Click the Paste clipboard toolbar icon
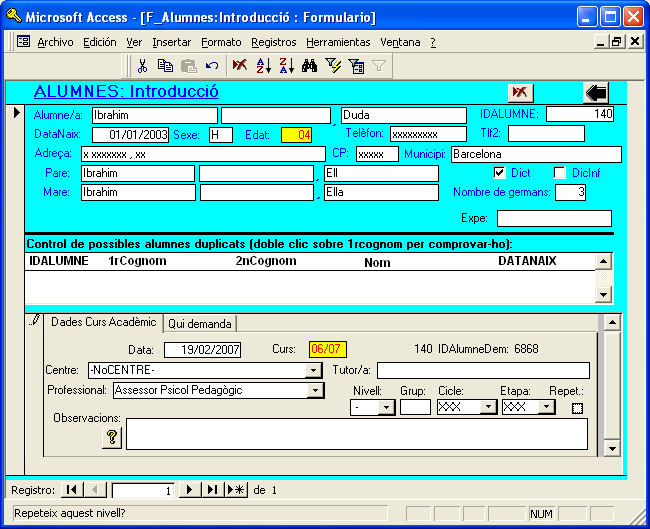The width and height of the screenshot is (650, 529). tap(189, 66)
